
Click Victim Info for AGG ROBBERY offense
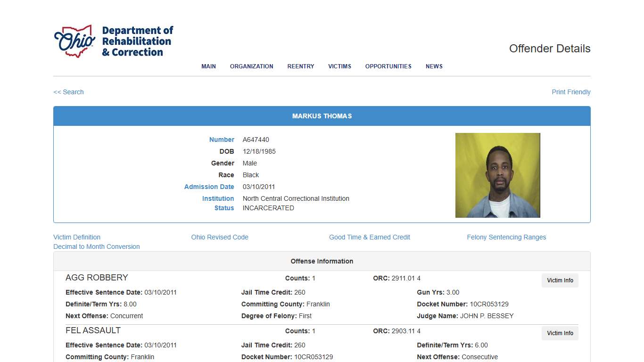(x=560, y=280)
